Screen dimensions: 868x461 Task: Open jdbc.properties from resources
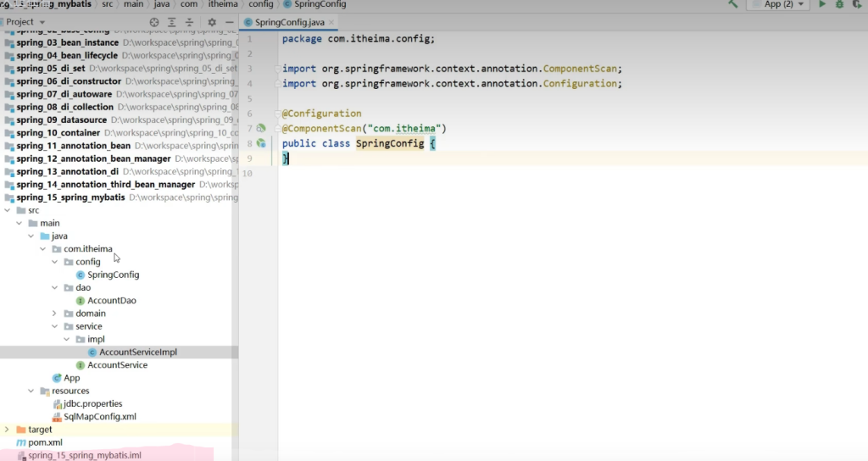click(92, 404)
